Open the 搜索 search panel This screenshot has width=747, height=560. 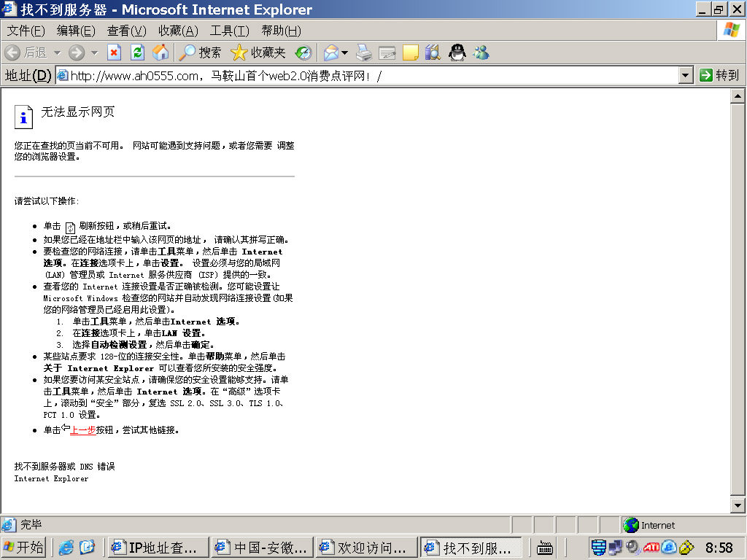(x=200, y=52)
